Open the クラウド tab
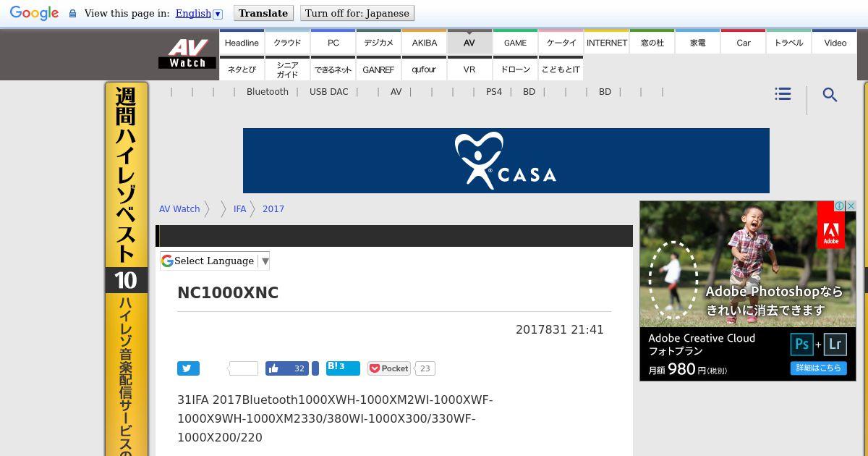 (287, 43)
